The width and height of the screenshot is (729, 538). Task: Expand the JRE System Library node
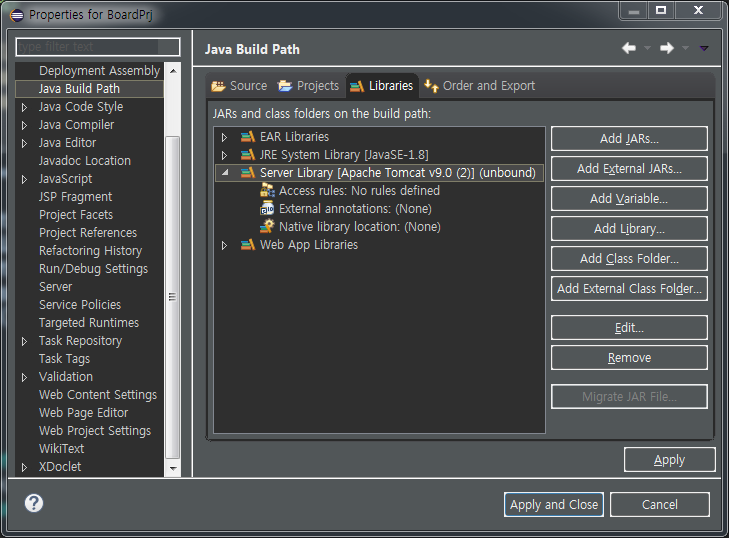(224, 155)
